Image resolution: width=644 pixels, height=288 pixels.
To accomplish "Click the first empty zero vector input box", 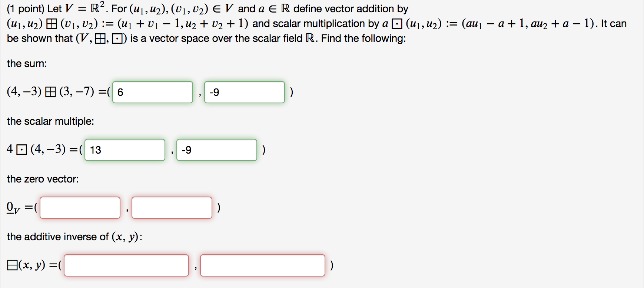I will 80,207.
